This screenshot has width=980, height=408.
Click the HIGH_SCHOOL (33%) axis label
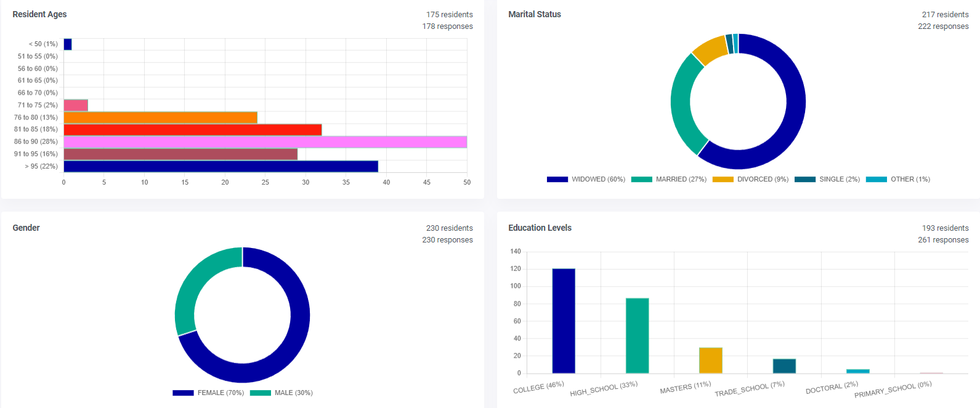(604, 389)
